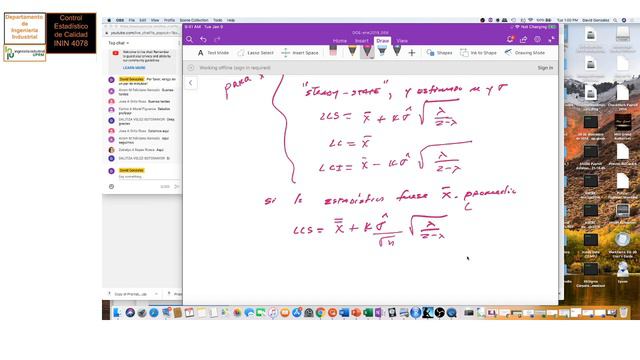Select the eraser tool
Image resolution: width=640 pixels, height=360 pixels.
pyautogui.click(x=333, y=51)
